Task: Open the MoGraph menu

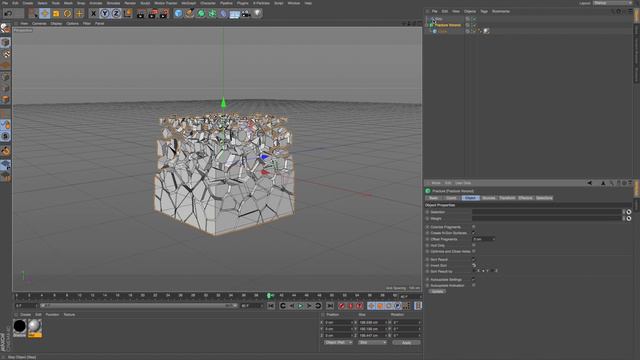Action: 188,3
